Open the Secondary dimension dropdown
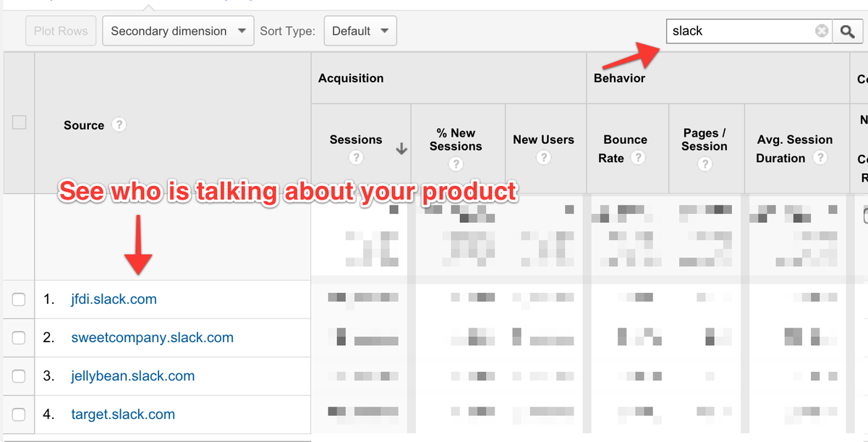The width and height of the screenshot is (868, 442). [178, 31]
